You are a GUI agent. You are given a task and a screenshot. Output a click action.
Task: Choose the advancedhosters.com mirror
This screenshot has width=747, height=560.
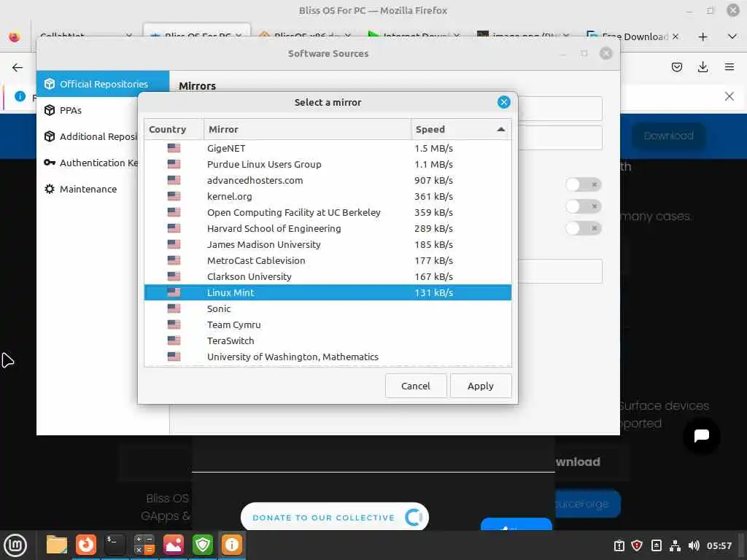pos(328,181)
